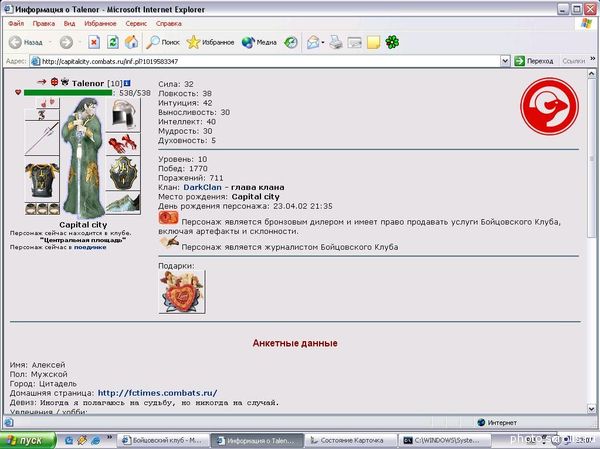Select the black armor equipment slot
Viewport: 600px width, 449px height.
(42, 181)
